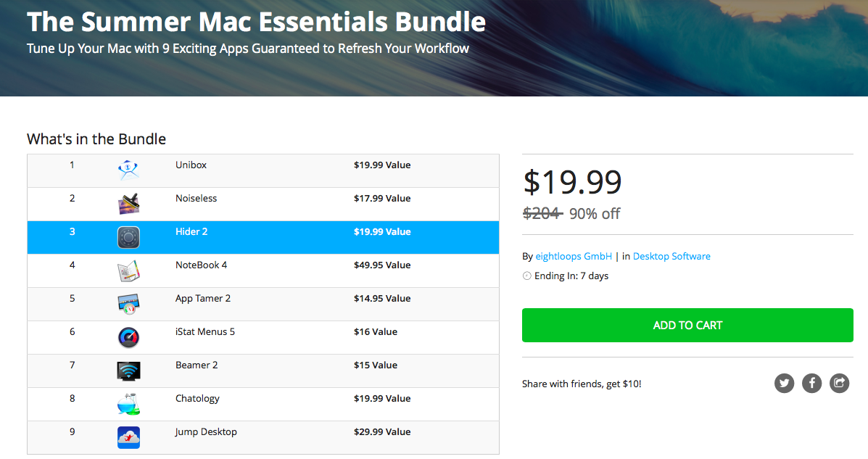This screenshot has width=868, height=459.
Task: Click the Hider 2 app icon
Action: (x=128, y=237)
